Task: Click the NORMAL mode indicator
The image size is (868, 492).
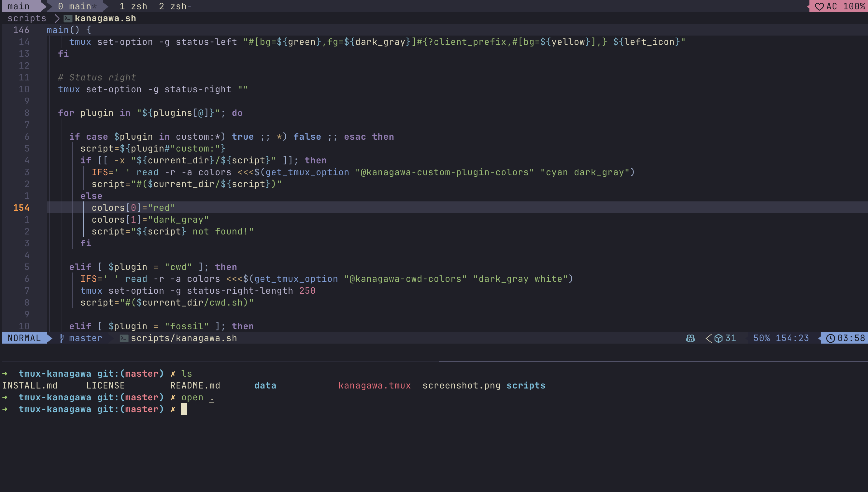Action: point(24,338)
